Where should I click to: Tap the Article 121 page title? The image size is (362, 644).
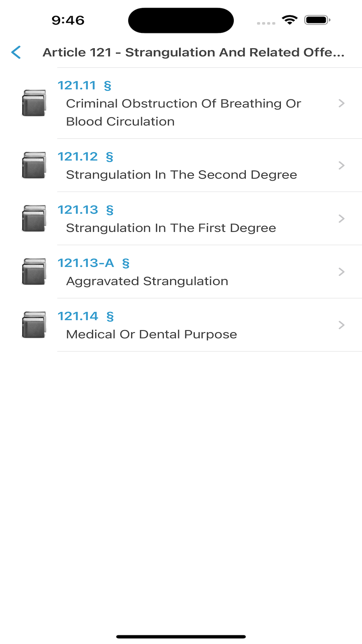coord(194,52)
